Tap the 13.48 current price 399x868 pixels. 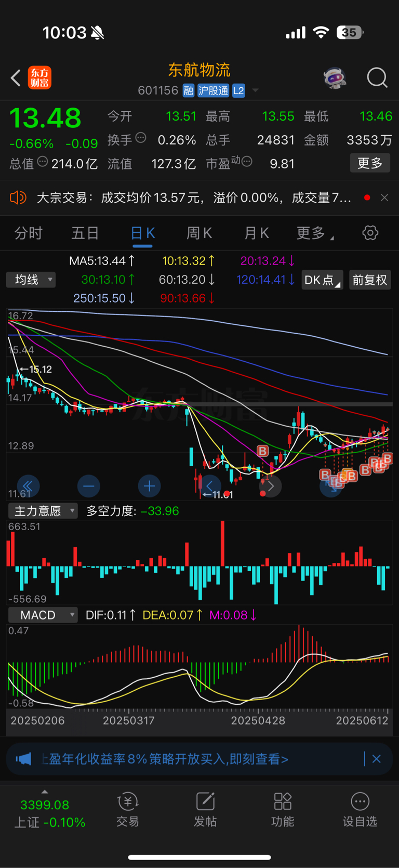(x=46, y=118)
